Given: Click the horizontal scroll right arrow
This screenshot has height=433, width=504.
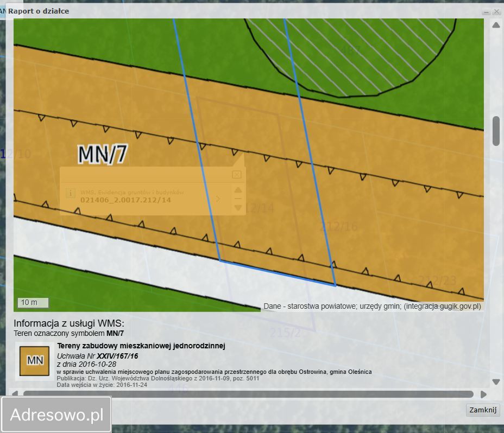Looking at the screenshot, I should coord(483,394).
